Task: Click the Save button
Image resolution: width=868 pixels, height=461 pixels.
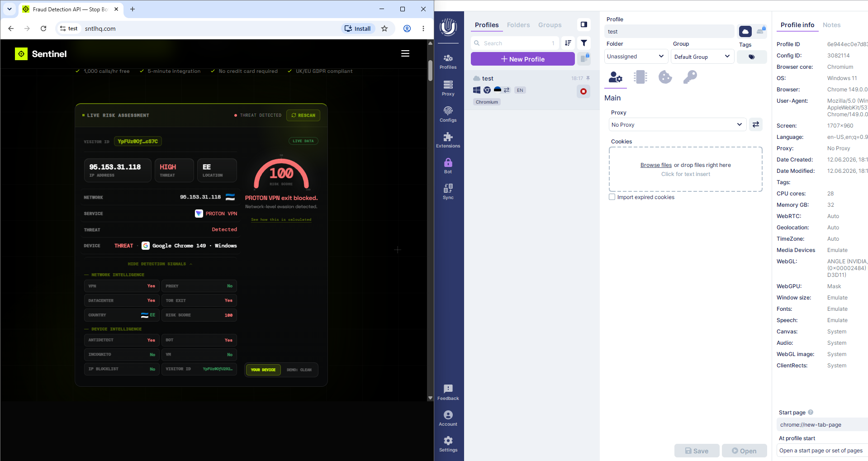Action: click(x=697, y=451)
